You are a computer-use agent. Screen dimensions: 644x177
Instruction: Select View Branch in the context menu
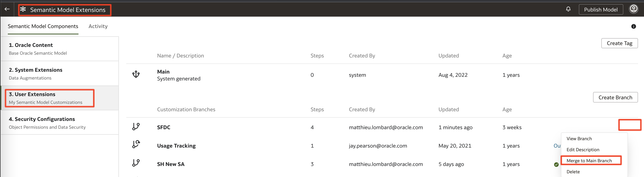(x=579, y=139)
